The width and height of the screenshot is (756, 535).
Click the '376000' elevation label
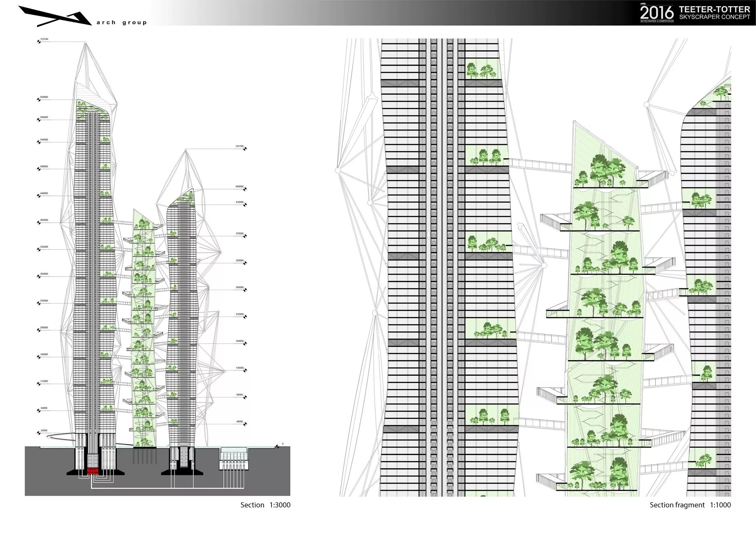click(239, 234)
